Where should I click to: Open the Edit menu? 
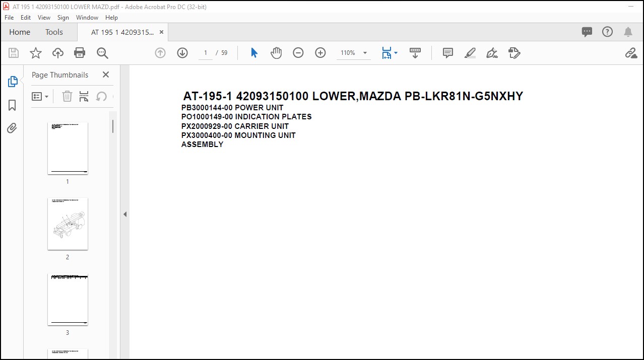(26, 17)
